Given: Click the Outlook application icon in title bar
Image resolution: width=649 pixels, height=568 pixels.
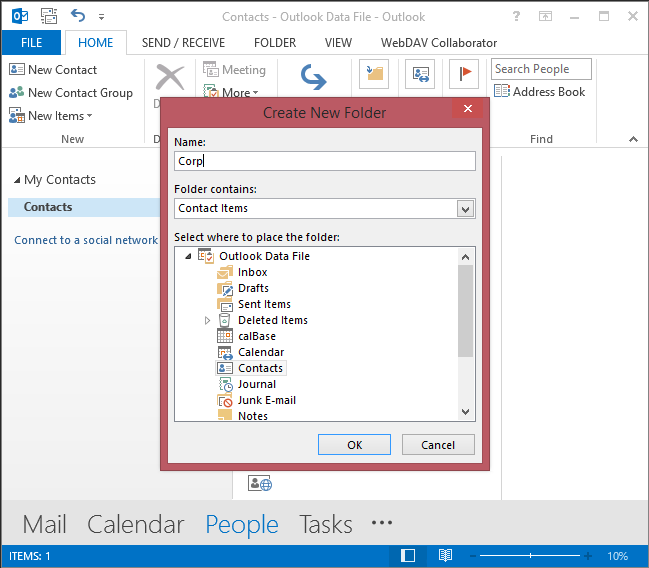Looking at the screenshot, I should click(x=20, y=17).
